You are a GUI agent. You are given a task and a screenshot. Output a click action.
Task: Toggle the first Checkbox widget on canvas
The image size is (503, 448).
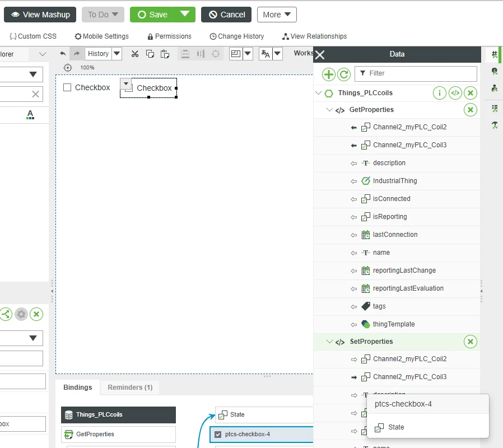(x=67, y=87)
